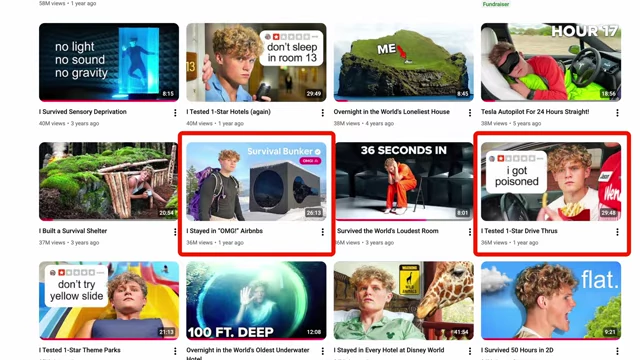This screenshot has height=360, width=640.
Task: Click title 'Overnight in the World's Loneliest House'
Action: (391, 112)
